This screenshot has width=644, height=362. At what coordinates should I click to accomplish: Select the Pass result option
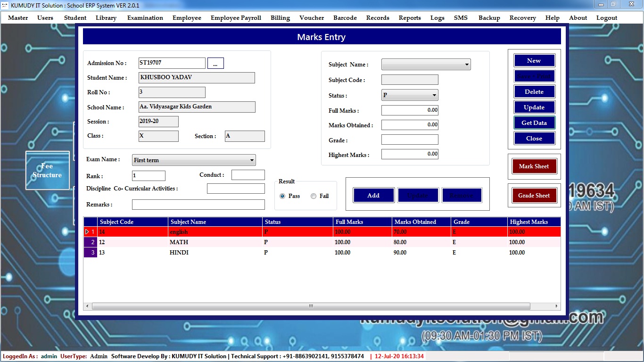point(283,196)
